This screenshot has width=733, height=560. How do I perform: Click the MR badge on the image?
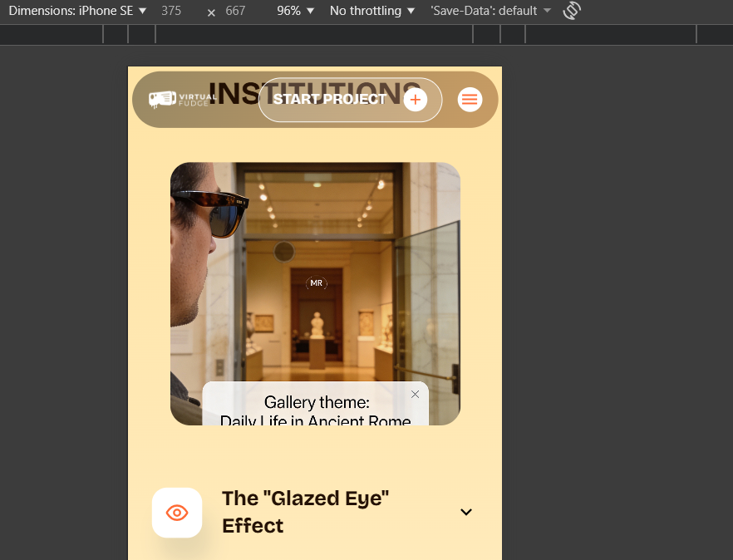click(x=317, y=282)
